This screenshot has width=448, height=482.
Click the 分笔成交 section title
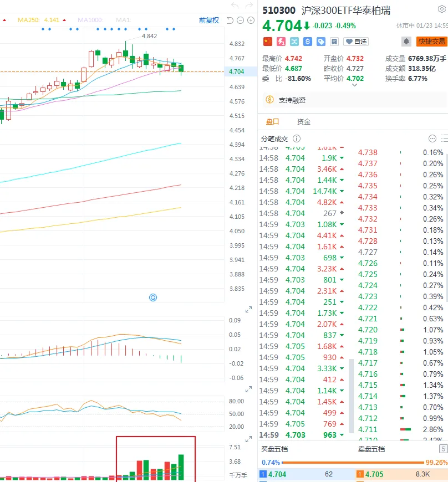[x=274, y=139]
